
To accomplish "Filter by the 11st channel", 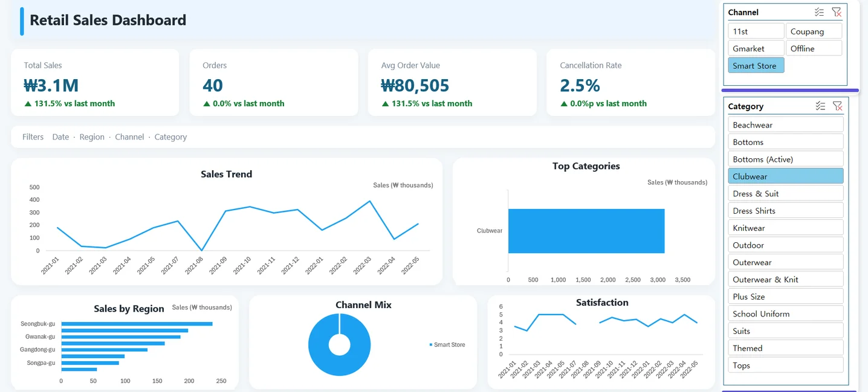I will [x=756, y=31].
